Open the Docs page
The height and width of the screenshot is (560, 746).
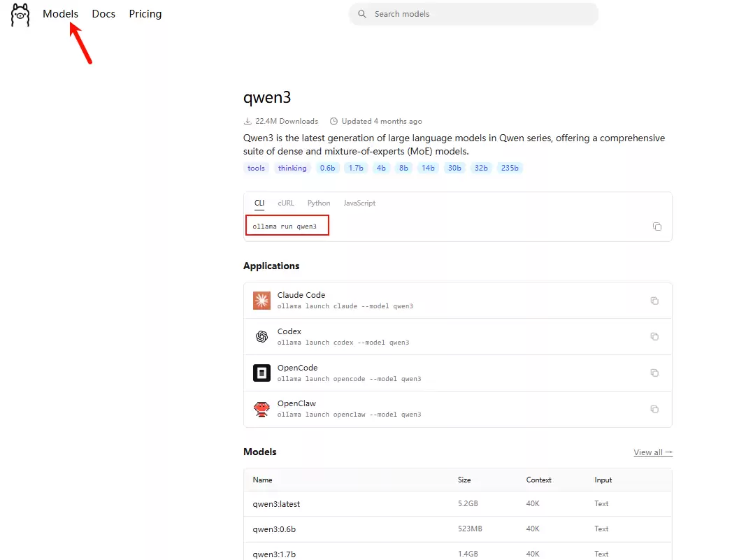(x=103, y=14)
